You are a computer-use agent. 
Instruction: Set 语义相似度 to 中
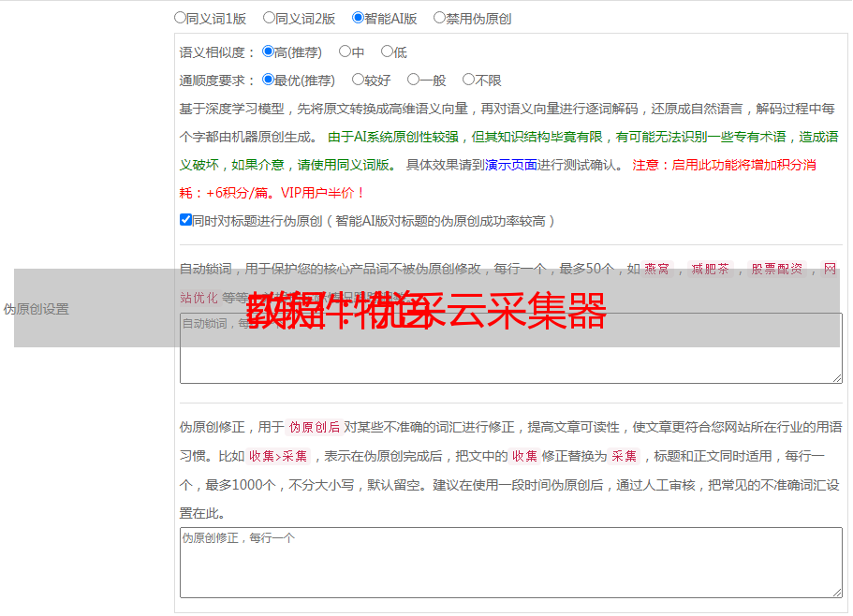point(345,52)
